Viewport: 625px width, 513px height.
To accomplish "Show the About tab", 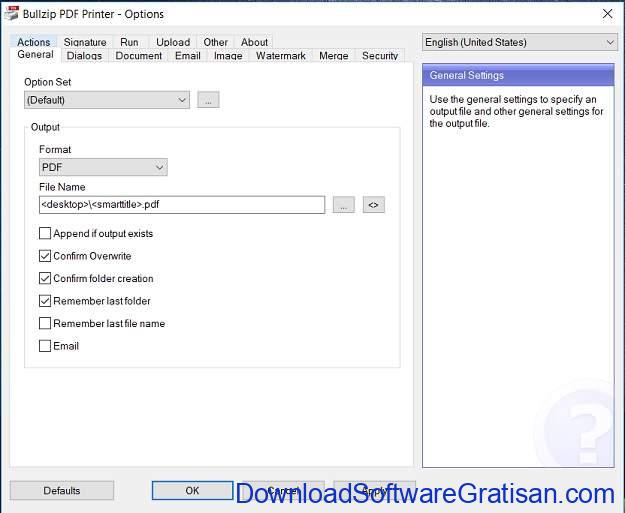I will (254, 42).
